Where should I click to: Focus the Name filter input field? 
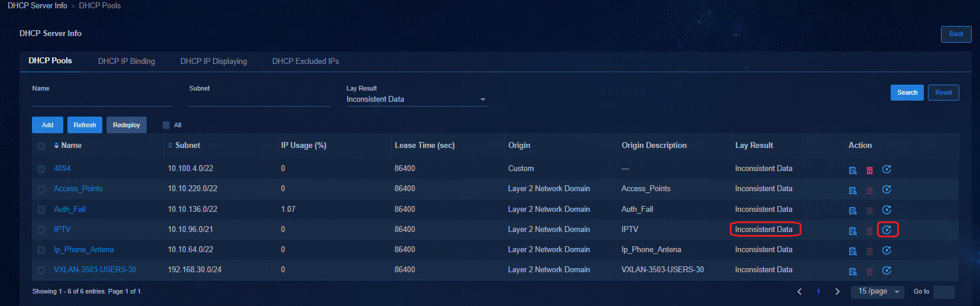(102, 99)
